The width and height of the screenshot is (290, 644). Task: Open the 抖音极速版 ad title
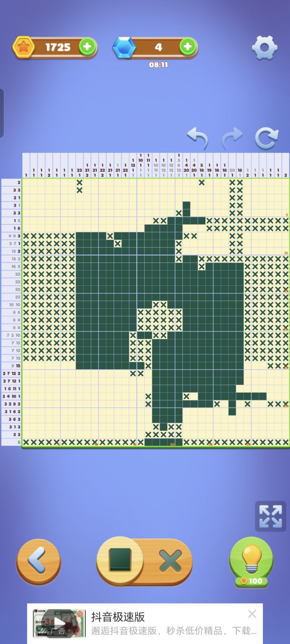(118, 617)
